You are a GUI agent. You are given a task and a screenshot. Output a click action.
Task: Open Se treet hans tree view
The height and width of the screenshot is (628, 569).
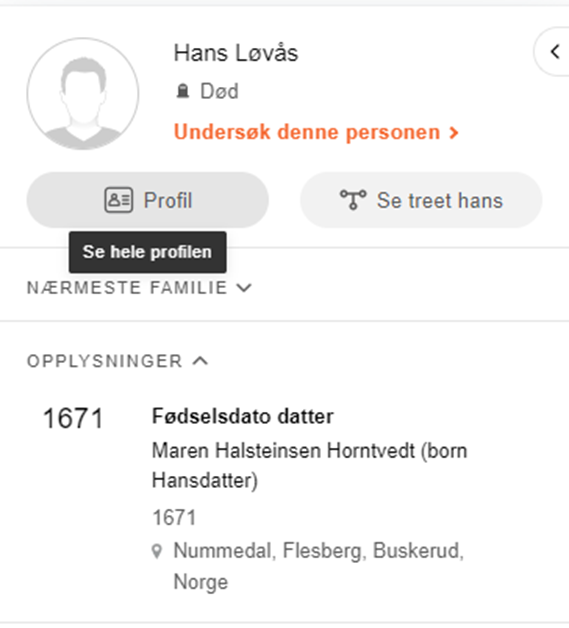click(421, 200)
